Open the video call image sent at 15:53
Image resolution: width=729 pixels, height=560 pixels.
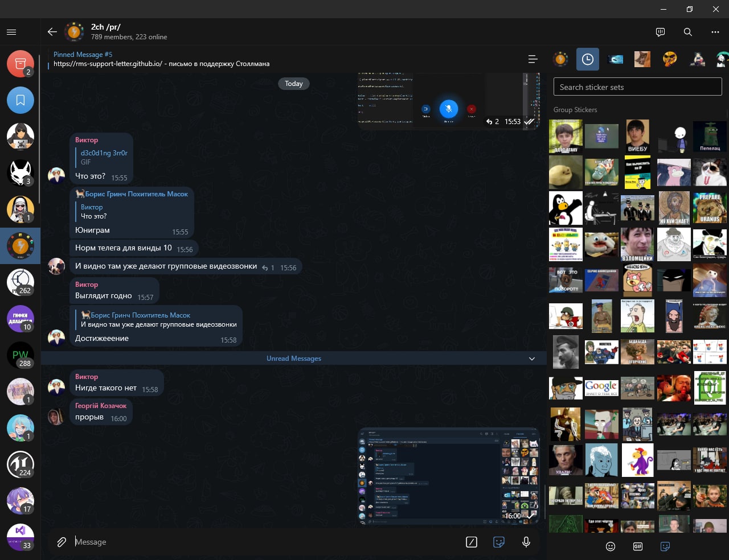pyautogui.click(x=448, y=100)
